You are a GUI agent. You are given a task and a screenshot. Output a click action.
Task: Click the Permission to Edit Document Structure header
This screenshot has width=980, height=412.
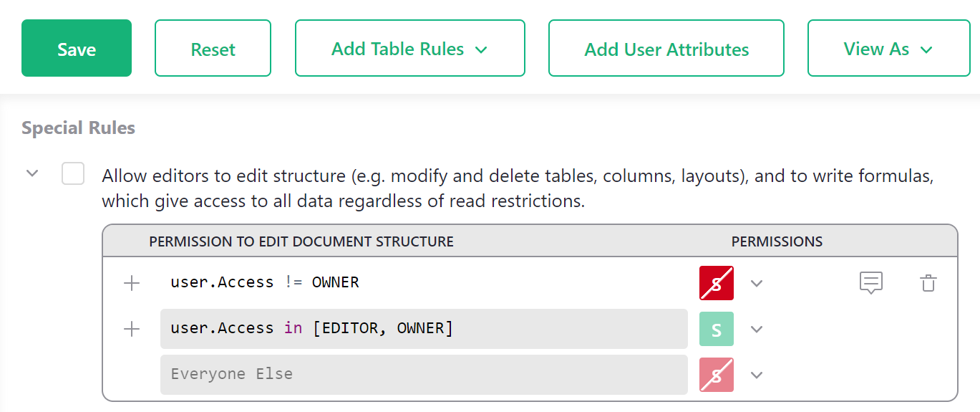coord(301,241)
